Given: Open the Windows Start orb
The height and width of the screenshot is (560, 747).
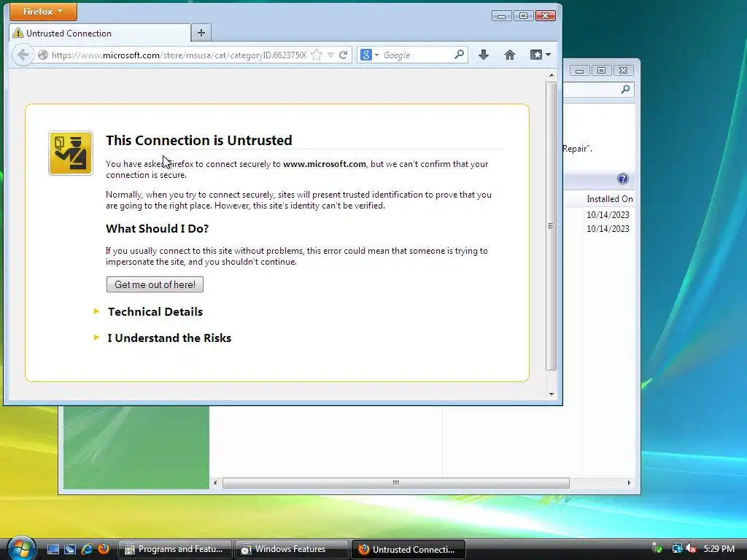Looking at the screenshot, I should pyautogui.click(x=21, y=548).
